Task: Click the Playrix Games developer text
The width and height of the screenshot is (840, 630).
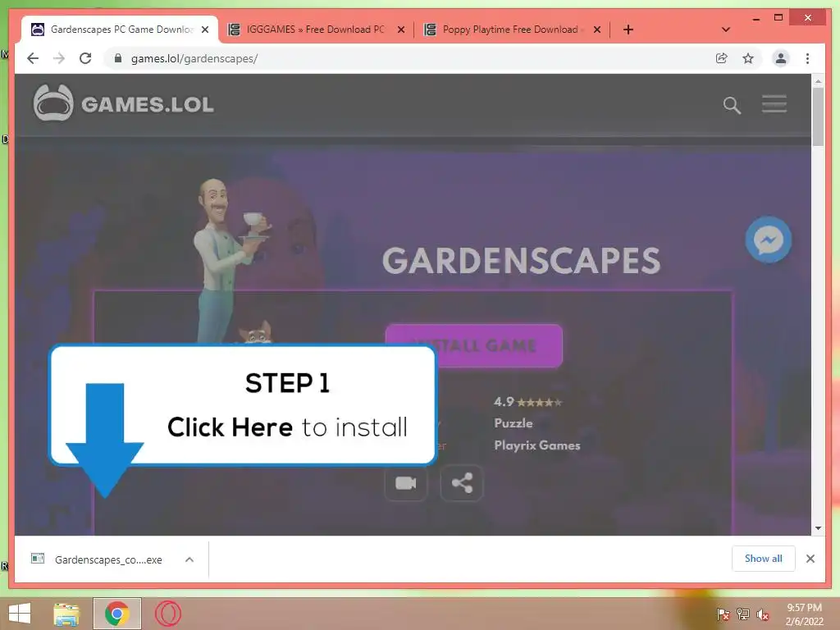Action: coord(536,445)
